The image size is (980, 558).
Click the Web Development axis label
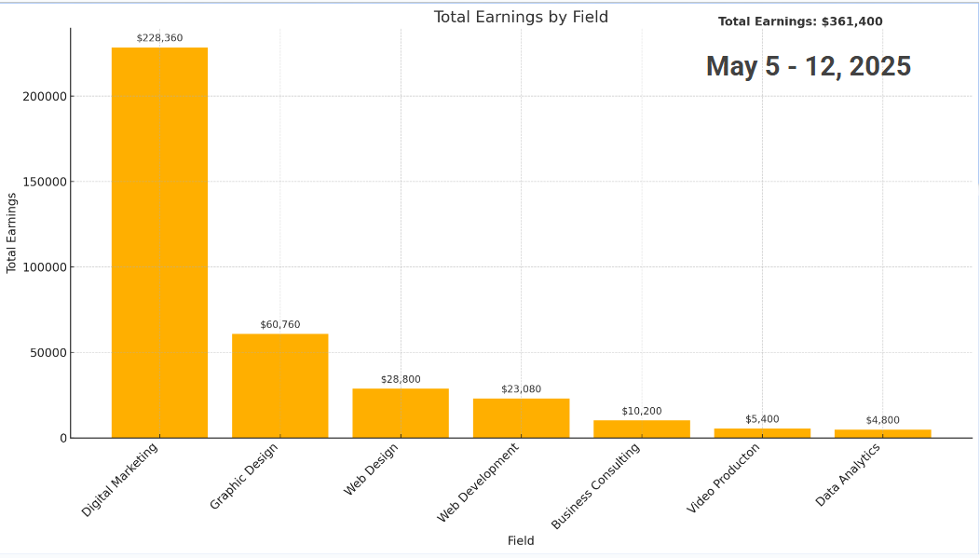478,483
